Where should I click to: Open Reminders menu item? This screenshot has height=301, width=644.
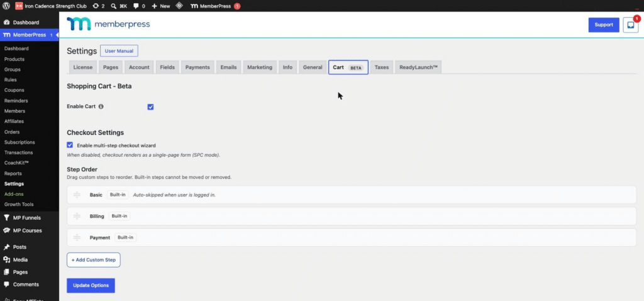[16, 101]
